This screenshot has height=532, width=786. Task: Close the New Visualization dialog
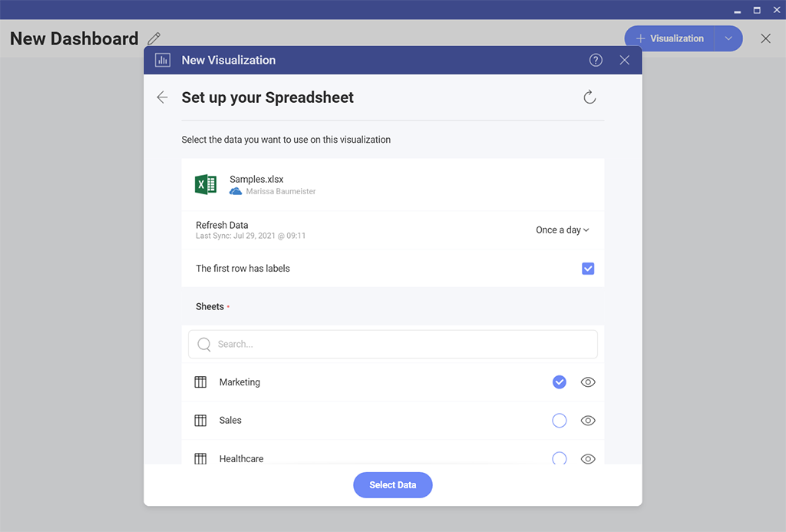624,60
